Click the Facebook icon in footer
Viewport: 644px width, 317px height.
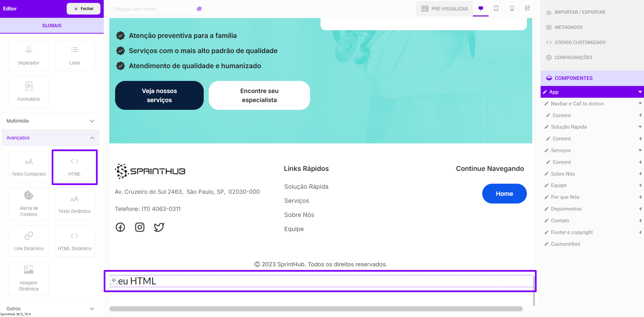click(120, 227)
